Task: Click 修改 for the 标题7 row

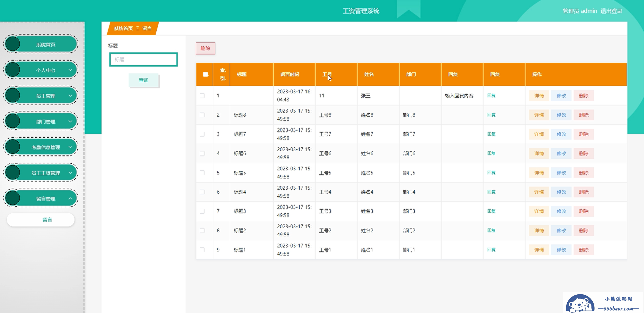Action: point(561,134)
